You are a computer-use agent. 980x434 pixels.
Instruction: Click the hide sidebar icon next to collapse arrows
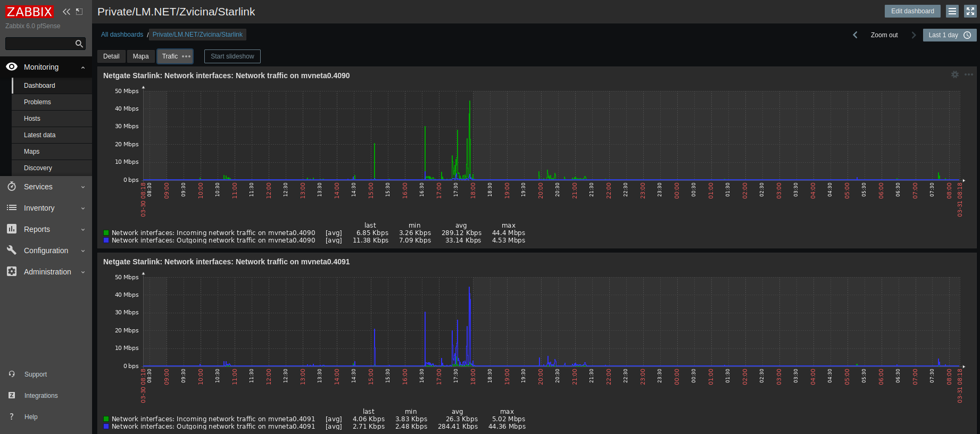click(x=79, y=12)
